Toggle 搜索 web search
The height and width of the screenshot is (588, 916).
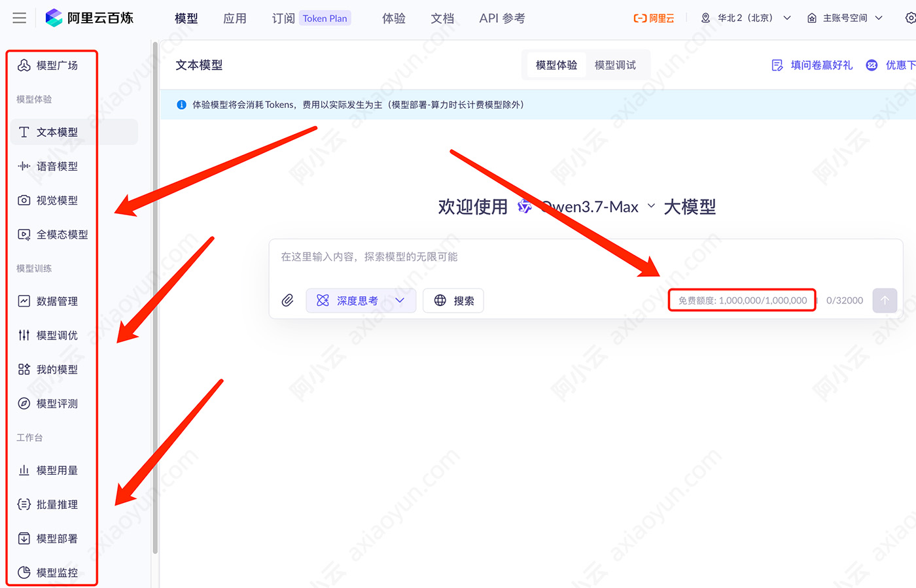453,300
